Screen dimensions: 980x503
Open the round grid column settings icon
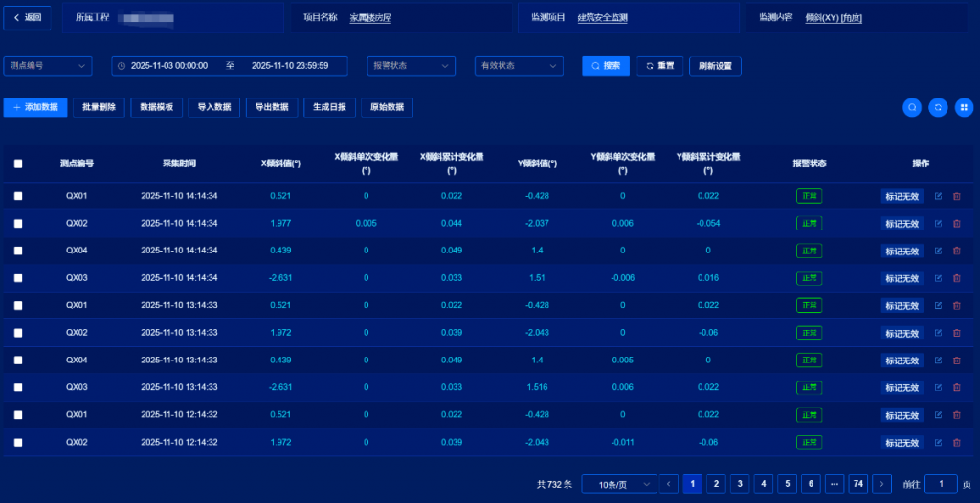(965, 107)
